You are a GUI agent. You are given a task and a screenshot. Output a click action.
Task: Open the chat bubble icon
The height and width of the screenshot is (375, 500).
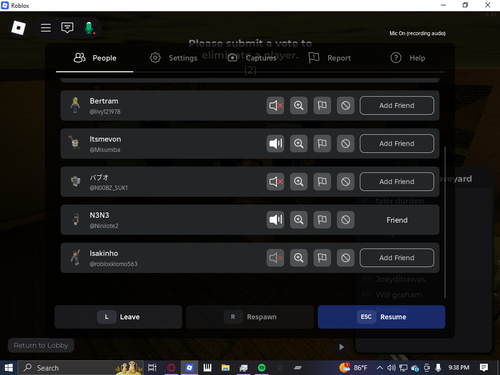click(67, 28)
